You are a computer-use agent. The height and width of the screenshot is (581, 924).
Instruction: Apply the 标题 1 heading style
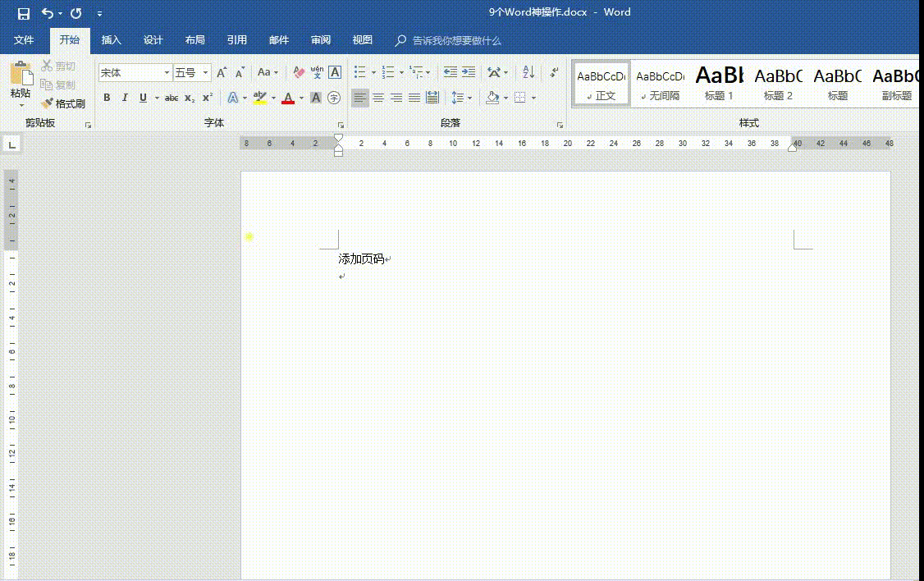point(719,84)
